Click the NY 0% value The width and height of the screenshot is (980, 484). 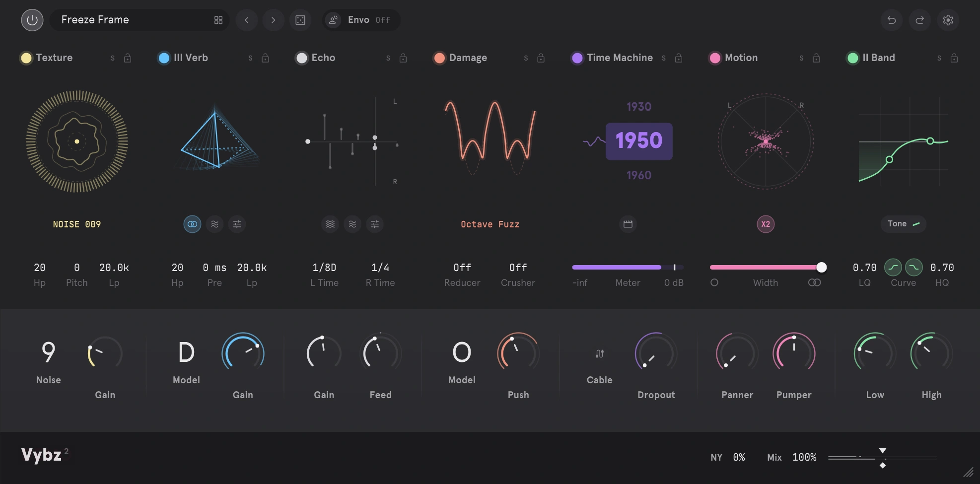pos(739,457)
